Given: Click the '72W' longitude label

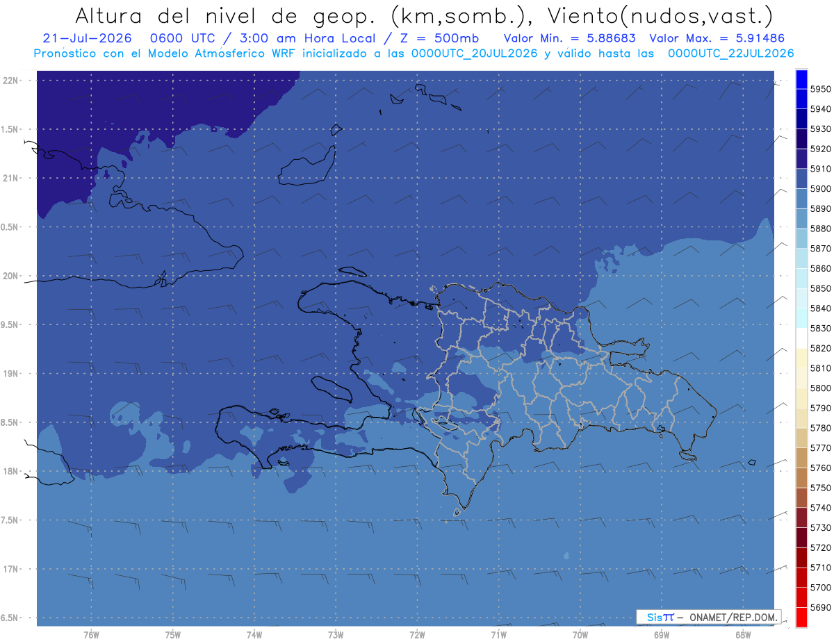Looking at the screenshot, I should click(417, 635).
